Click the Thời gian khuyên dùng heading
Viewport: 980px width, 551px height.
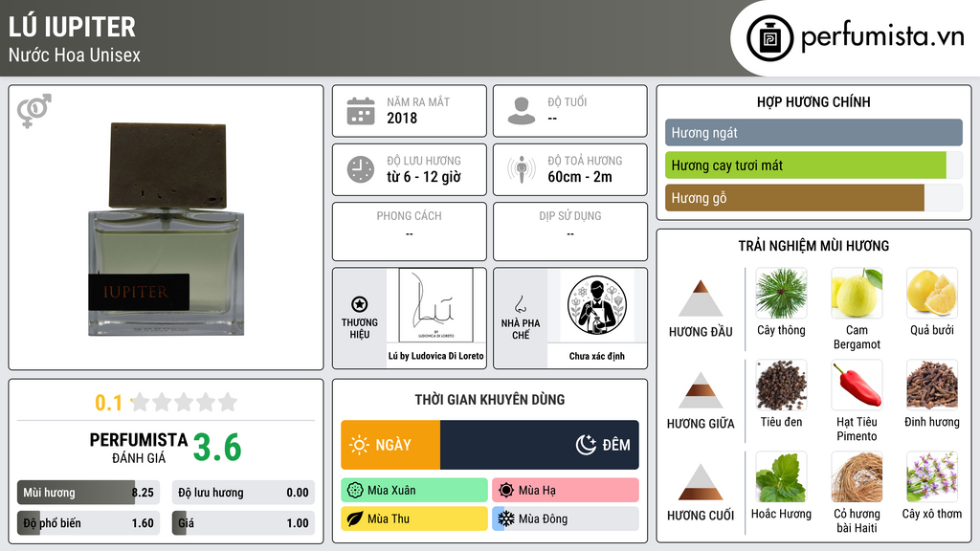click(x=490, y=400)
